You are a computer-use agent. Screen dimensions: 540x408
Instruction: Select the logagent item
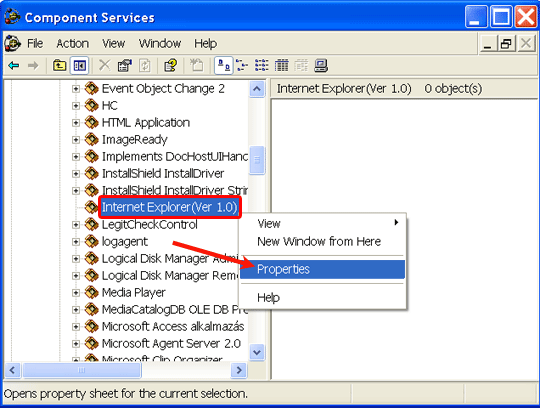[x=125, y=242]
